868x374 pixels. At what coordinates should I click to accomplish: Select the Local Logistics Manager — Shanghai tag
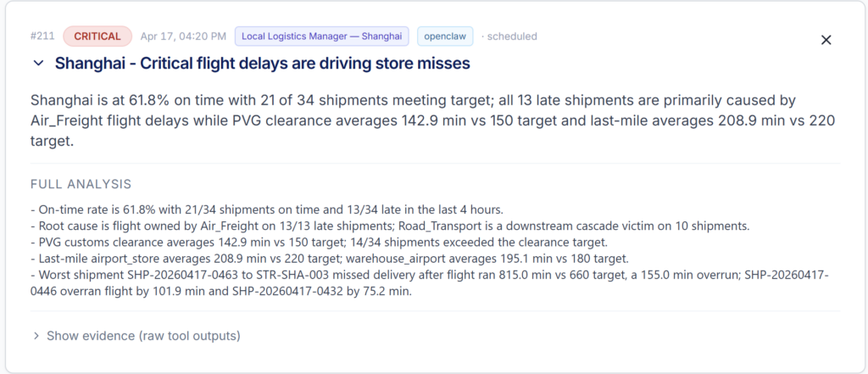[x=321, y=36]
